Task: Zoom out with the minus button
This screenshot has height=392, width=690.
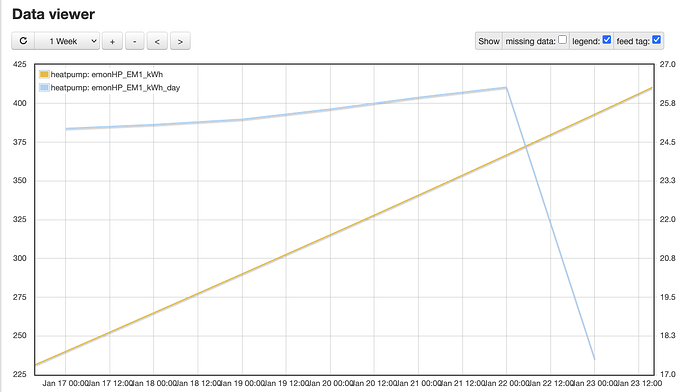Action: coord(135,41)
